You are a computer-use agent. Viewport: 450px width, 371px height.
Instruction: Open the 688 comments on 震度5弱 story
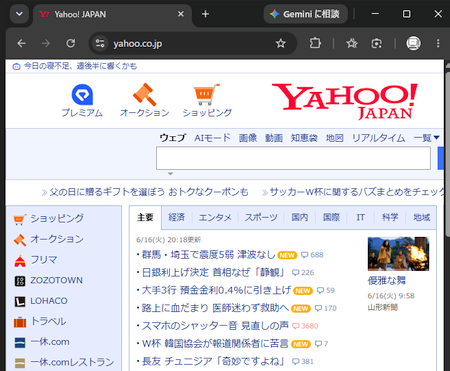point(312,255)
